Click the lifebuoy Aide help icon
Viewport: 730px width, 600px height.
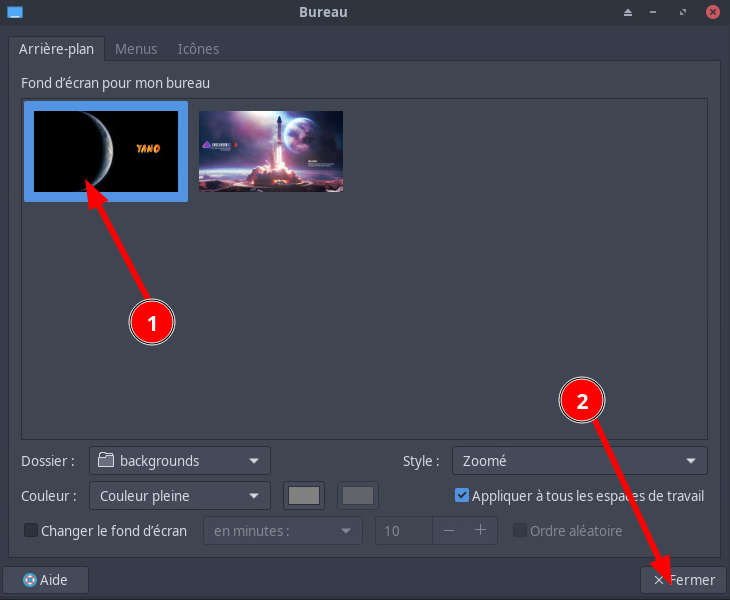pos(29,580)
